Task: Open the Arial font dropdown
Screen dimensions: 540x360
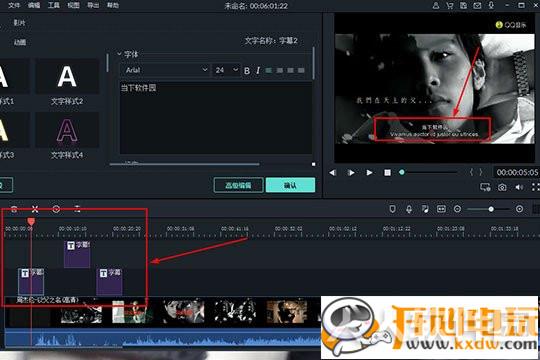Action: click(165, 70)
